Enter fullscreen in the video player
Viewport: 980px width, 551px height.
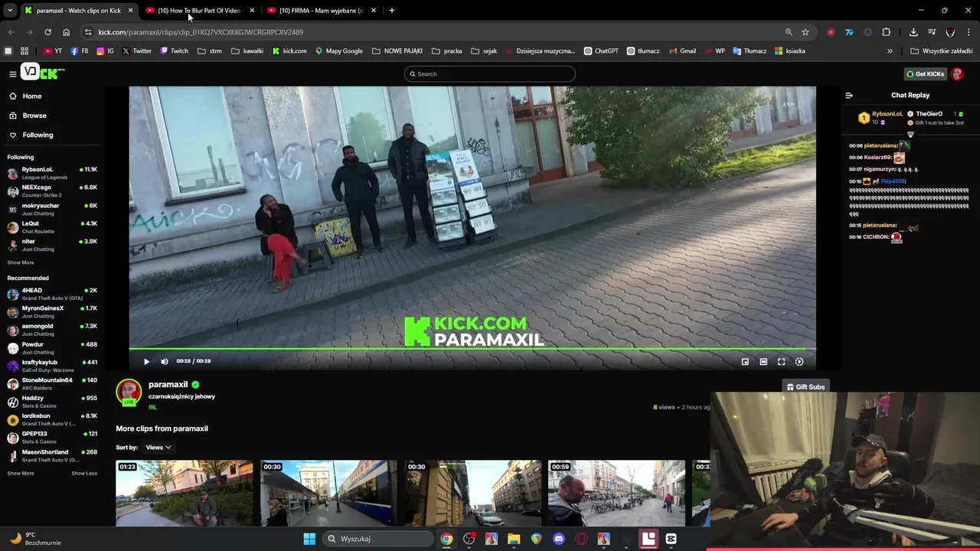click(781, 361)
